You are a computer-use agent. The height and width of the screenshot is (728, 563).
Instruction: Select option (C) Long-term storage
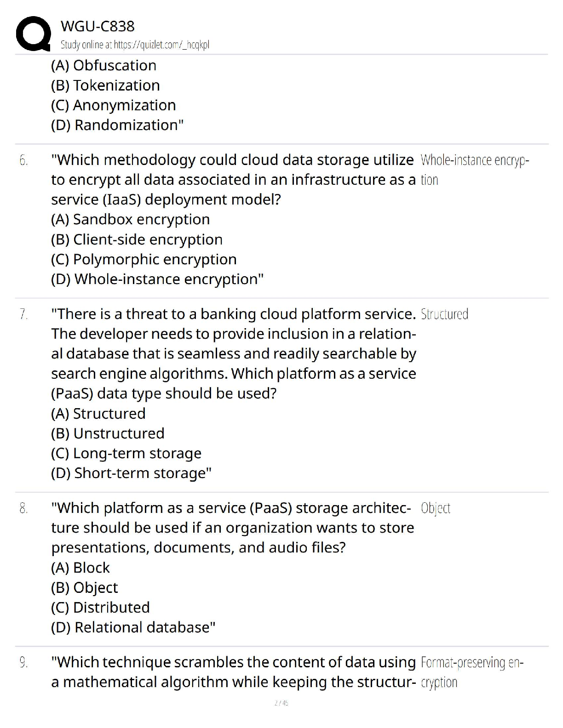(126, 454)
